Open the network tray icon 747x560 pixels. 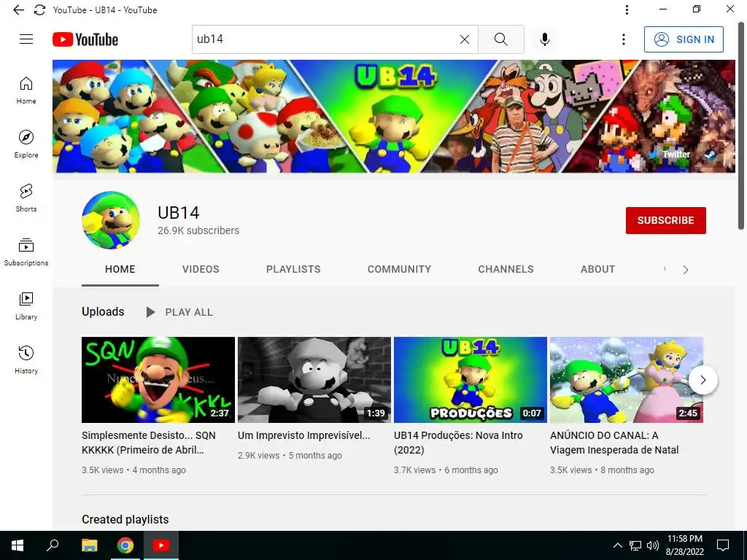coord(635,545)
